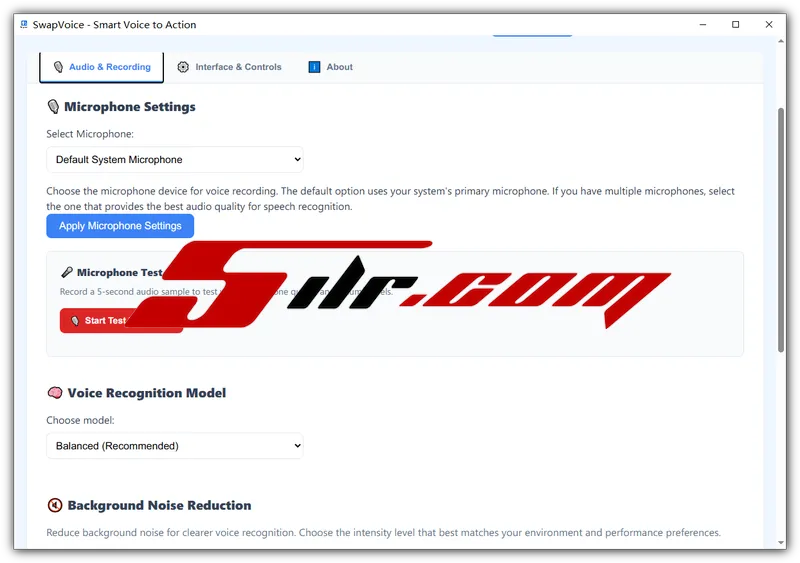Viewport: 800px width, 563px height.
Task: Switch to the Audio & Recording tab
Action: tap(102, 67)
